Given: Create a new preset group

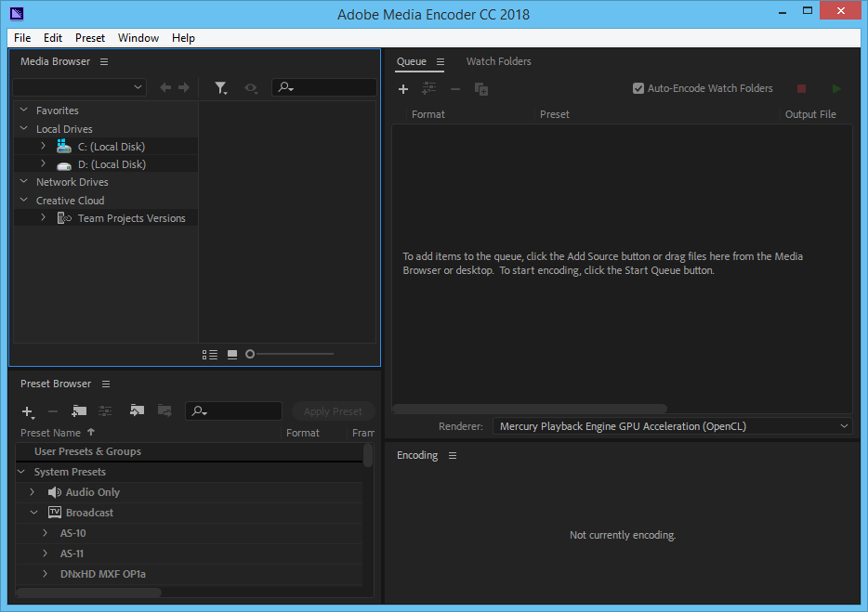Looking at the screenshot, I should pos(79,410).
